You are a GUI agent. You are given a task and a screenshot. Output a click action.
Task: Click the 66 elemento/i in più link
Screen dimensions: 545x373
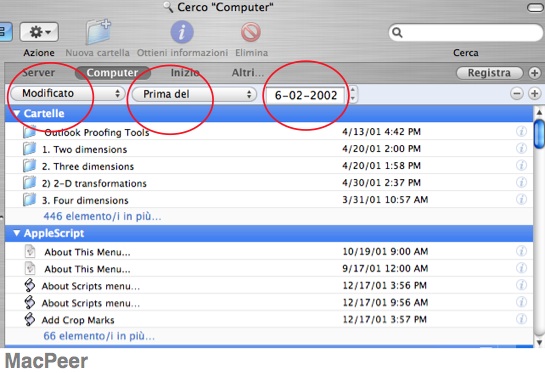click(x=99, y=336)
